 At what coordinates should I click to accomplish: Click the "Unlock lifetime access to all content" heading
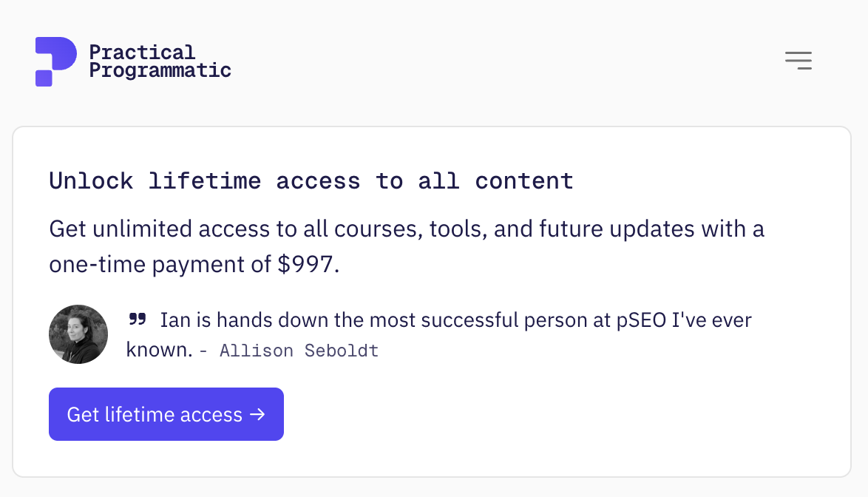coord(311,180)
